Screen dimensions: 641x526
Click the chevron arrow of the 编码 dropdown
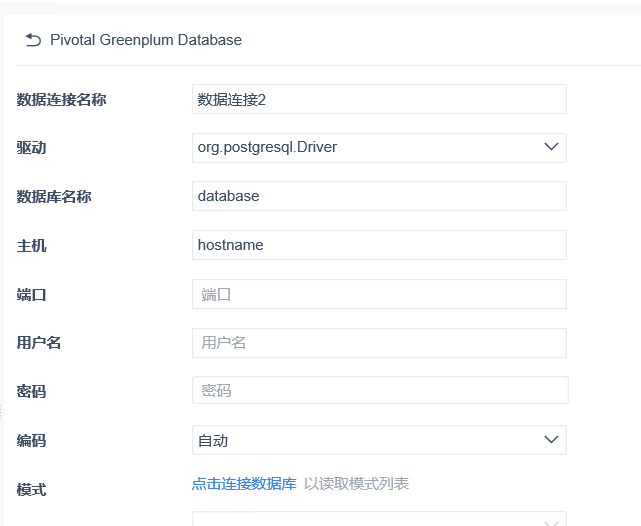tap(551, 439)
